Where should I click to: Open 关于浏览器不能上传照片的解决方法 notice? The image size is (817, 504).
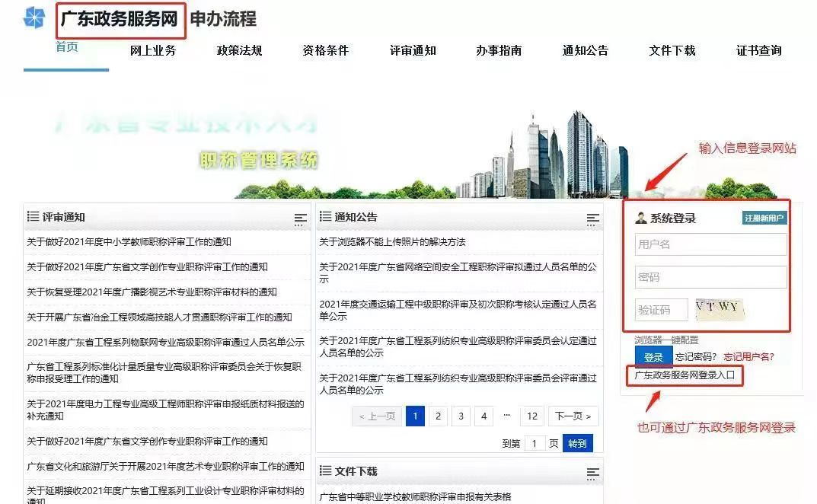click(x=392, y=242)
